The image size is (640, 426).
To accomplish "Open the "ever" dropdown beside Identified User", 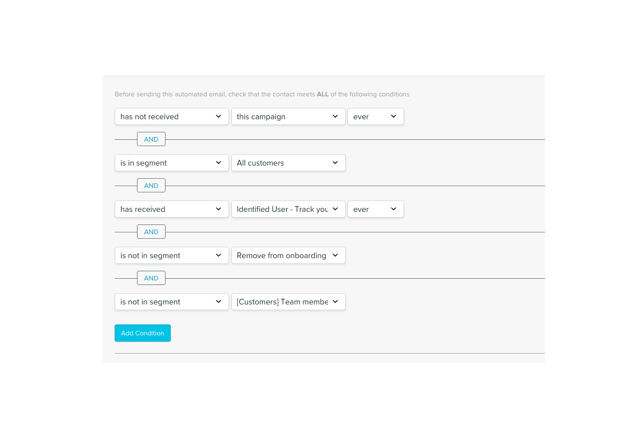I will click(x=376, y=209).
